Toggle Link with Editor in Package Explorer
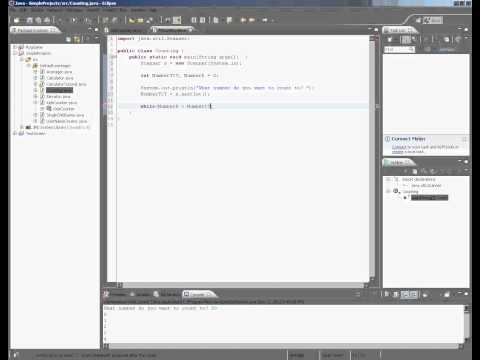Image resolution: width=480 pixels, height=360 pixels. (x=77, y=39)
